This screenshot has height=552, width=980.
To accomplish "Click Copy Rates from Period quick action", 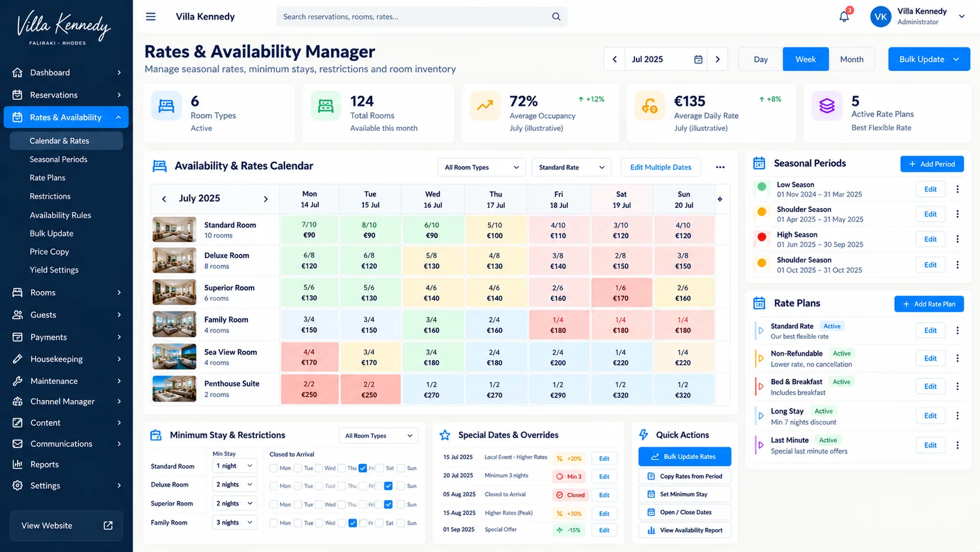I will [x=685, y=476].
